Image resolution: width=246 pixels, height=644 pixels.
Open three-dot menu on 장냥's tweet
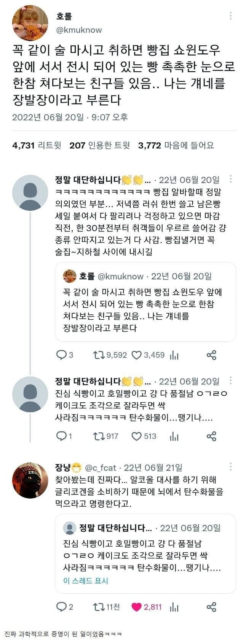pos(231,467)
